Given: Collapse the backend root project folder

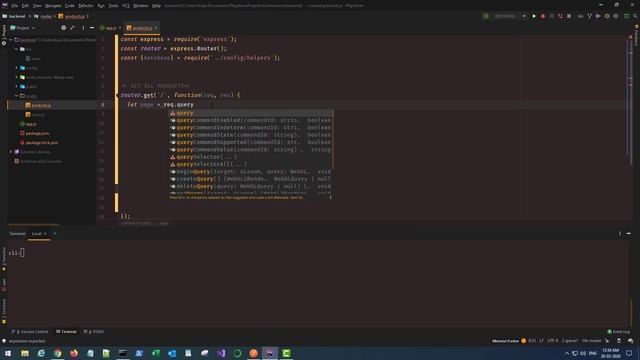Looking at the screenshot, I should 11,40.
